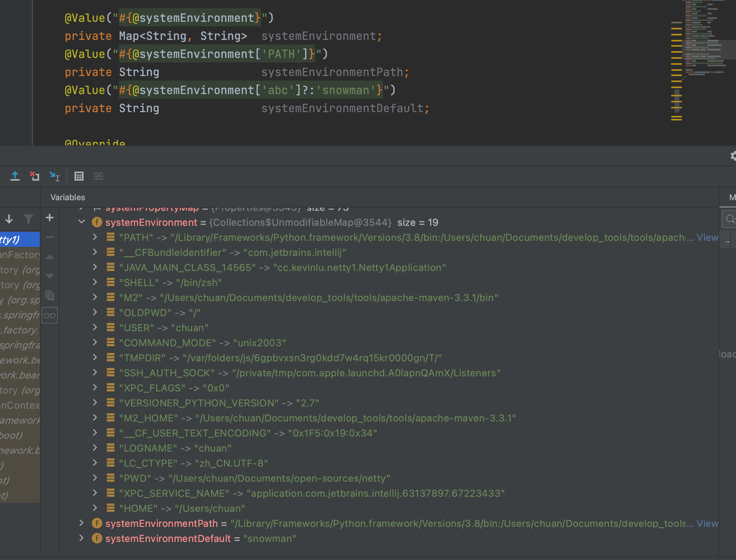This screenshot has height=560, width=736.
Task: Click the field icon of systemEnvironment
Action: (x=97, y=222)
